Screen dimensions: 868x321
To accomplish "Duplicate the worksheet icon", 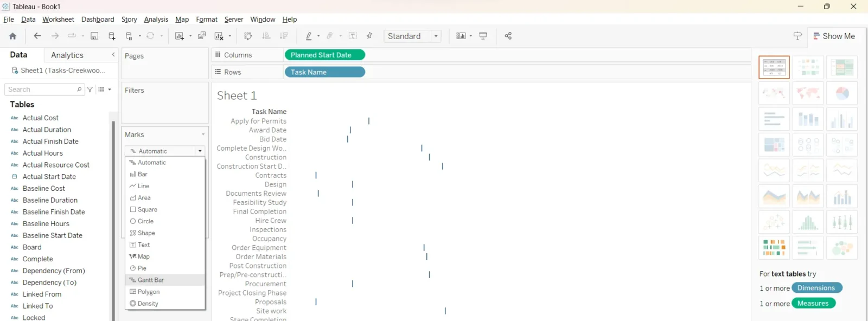I will pos(202,36).
